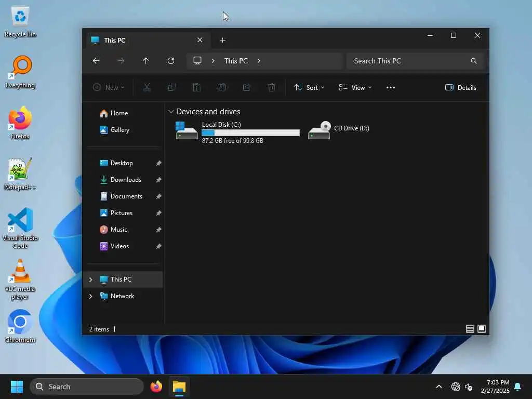532x399 pixels.
Task: Click the Delete trash icon
Action: tap(271, 87)
